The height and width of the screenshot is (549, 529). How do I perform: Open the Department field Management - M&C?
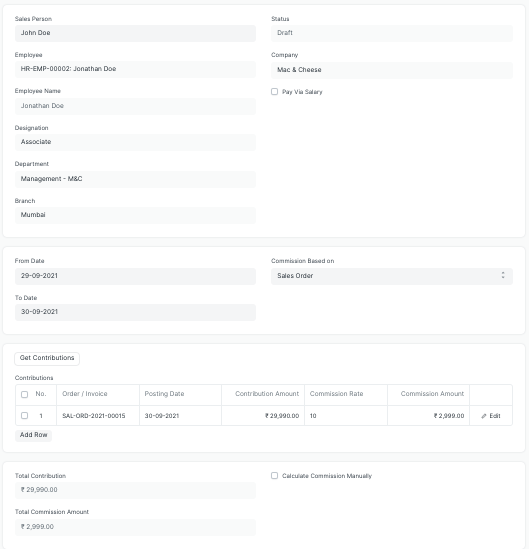(135, 179)
